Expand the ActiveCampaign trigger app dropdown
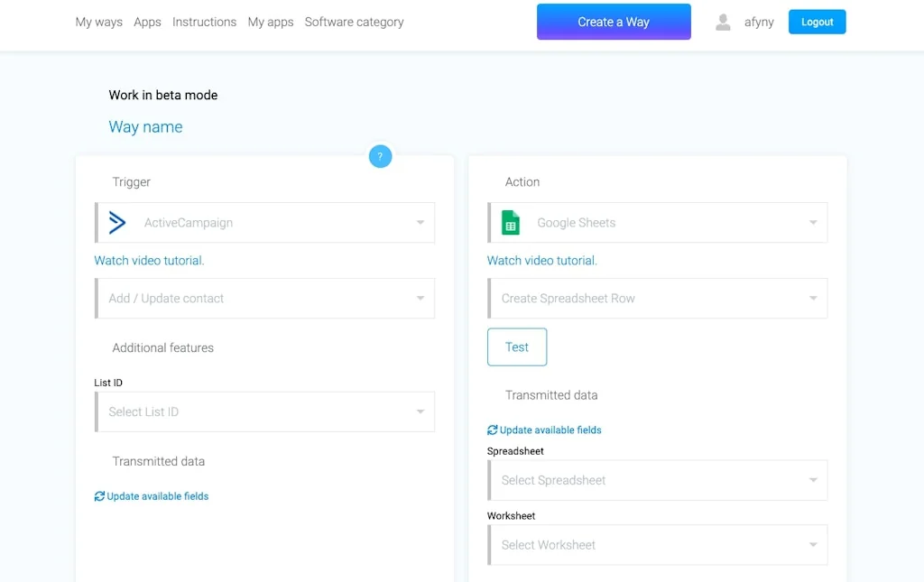 420,223
